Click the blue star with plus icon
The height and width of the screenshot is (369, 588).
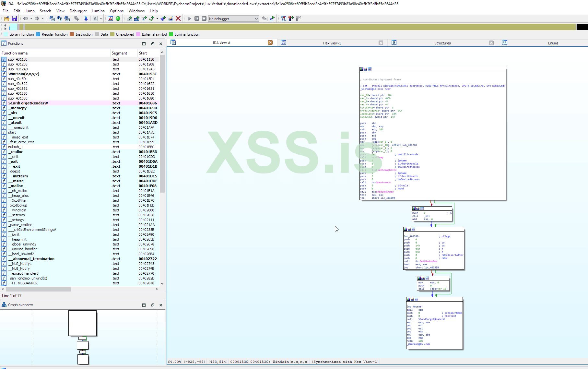(163, 18)
